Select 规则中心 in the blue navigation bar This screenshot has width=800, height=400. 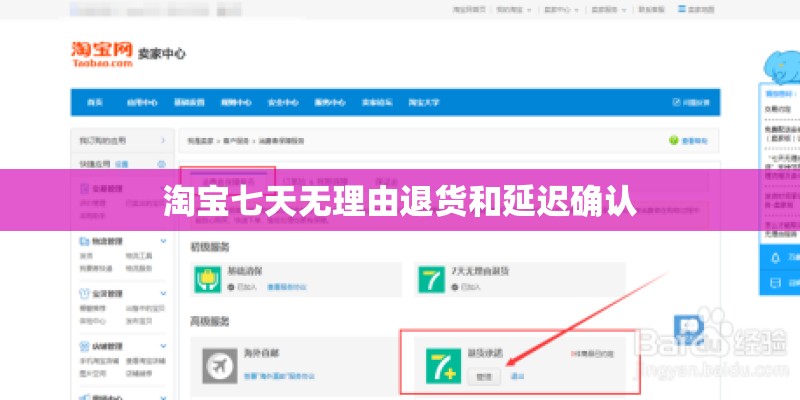tap(236, 102)
